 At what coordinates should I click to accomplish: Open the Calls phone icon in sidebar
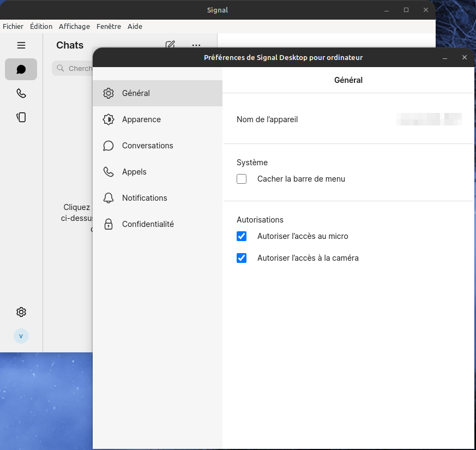tap(21, 93)
